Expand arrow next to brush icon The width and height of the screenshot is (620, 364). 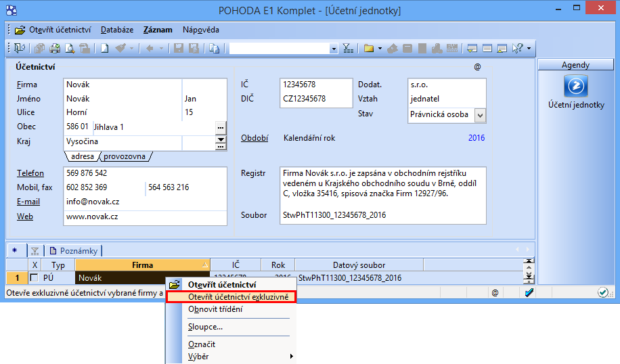[132, 49]
